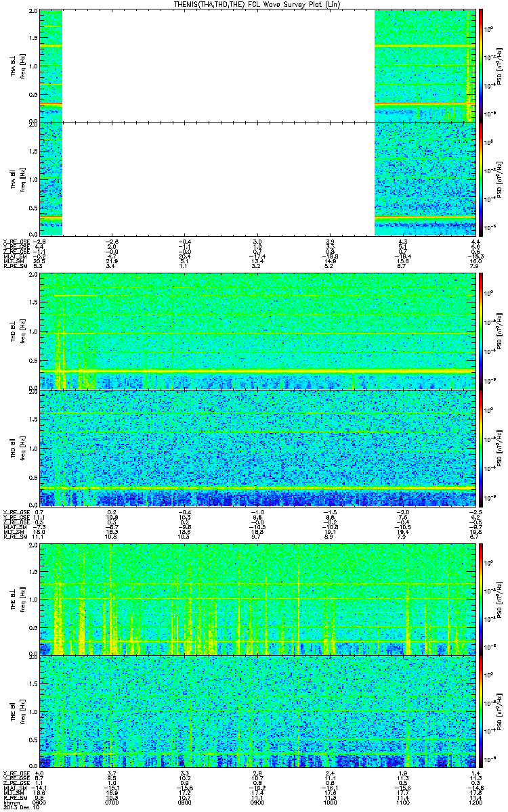
Task: Click PSD units label beside THE BL colorbar
Action: (x=500, y=598)
